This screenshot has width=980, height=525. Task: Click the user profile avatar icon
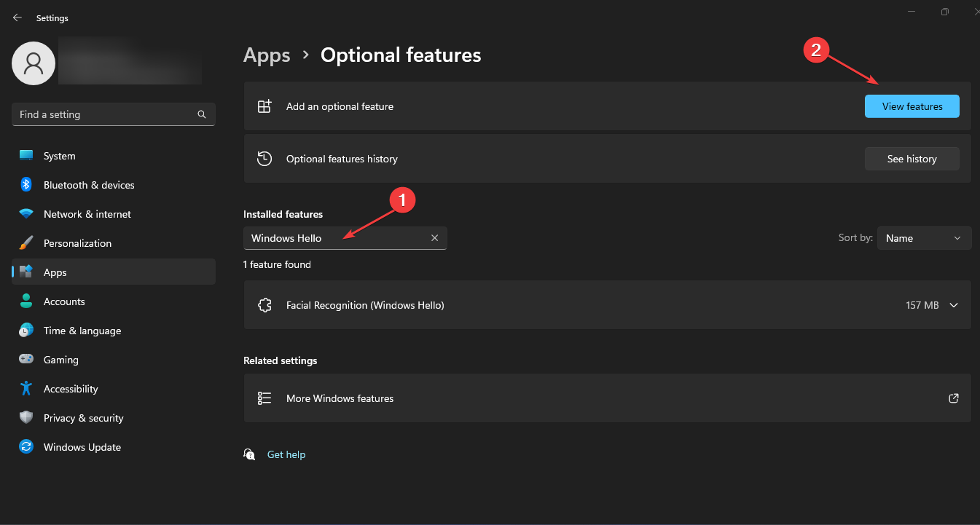click(x=34, y=63)
